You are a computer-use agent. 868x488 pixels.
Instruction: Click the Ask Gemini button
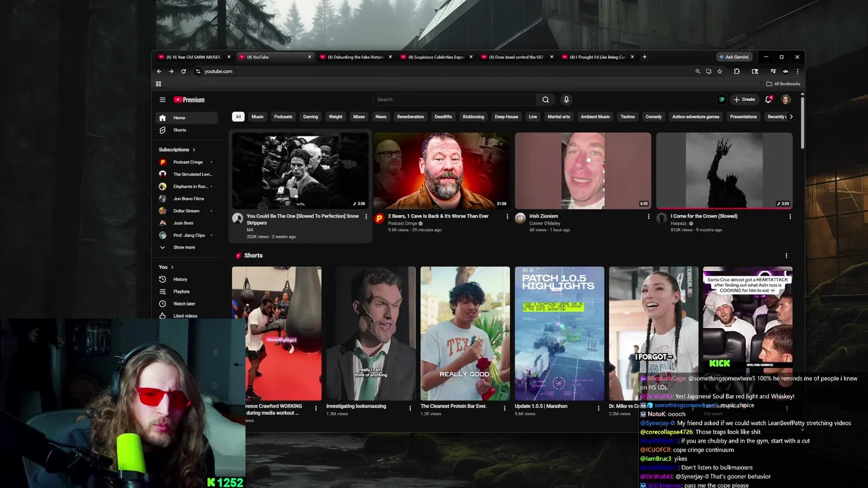(x=734, y=57)
